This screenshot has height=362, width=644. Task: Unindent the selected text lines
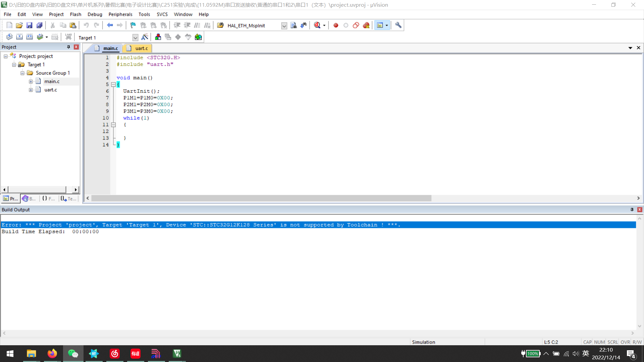point(187,25)
